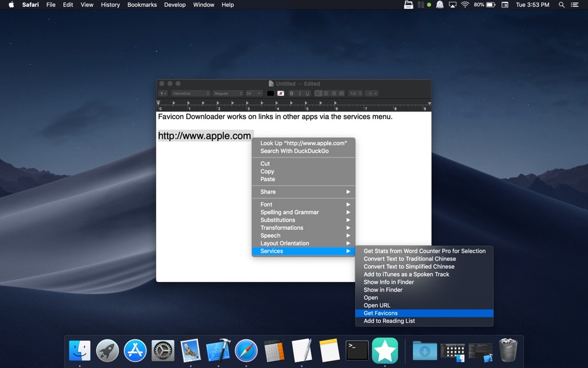Viewport: 588px width, 368px height.
Task: Select Copy in the context menu
Action: tap(303, 171)
